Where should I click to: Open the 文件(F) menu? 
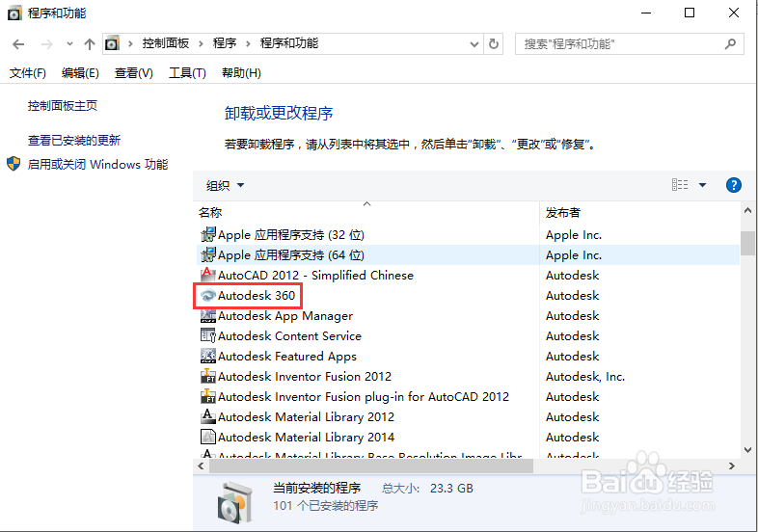(28, 73)
